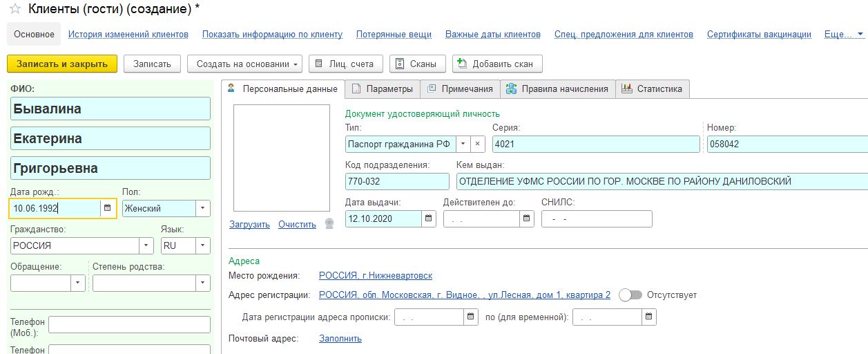This screenshot has width=868, height=354.
Task: Add form to favorites with star icon
Action: (15, 10)
